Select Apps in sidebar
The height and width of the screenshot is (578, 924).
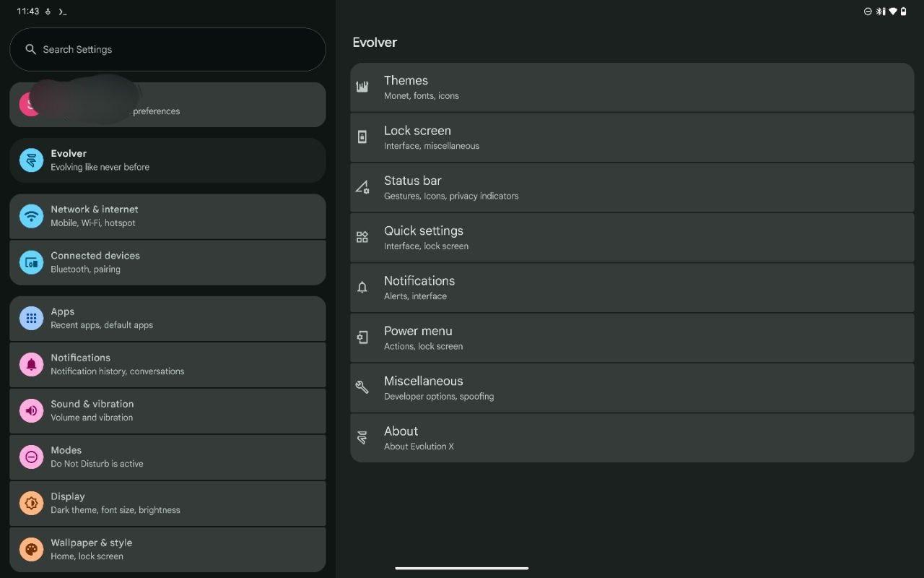[167, 318]
